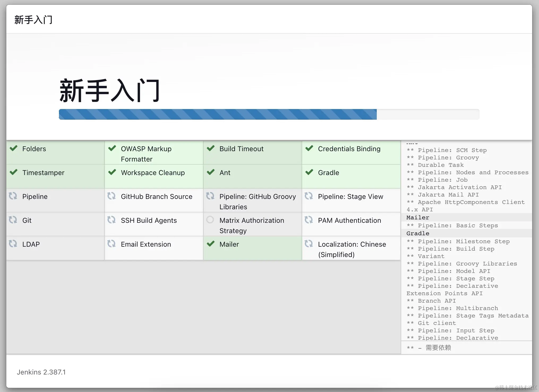Click the Jenkins 2.387.1 version text
The width and height of the screenshot is (539, 392).
pos(41,372)
